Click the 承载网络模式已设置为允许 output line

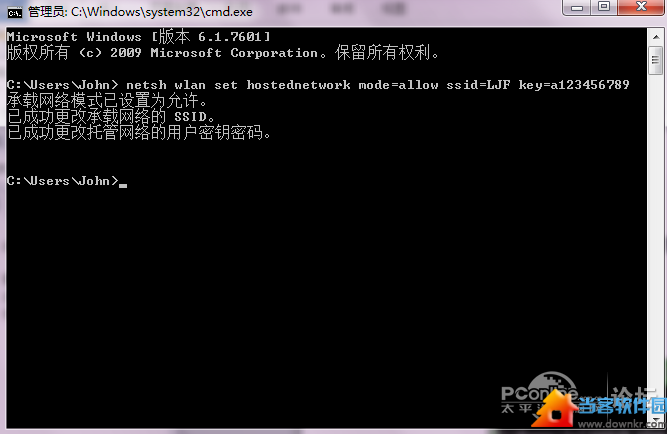point(107,101)
